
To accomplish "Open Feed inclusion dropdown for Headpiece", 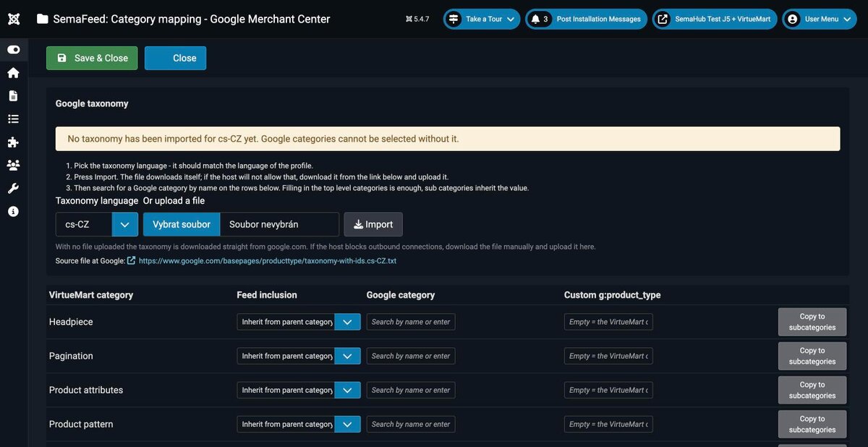I will pyautogui.click(x=299, y=322).
